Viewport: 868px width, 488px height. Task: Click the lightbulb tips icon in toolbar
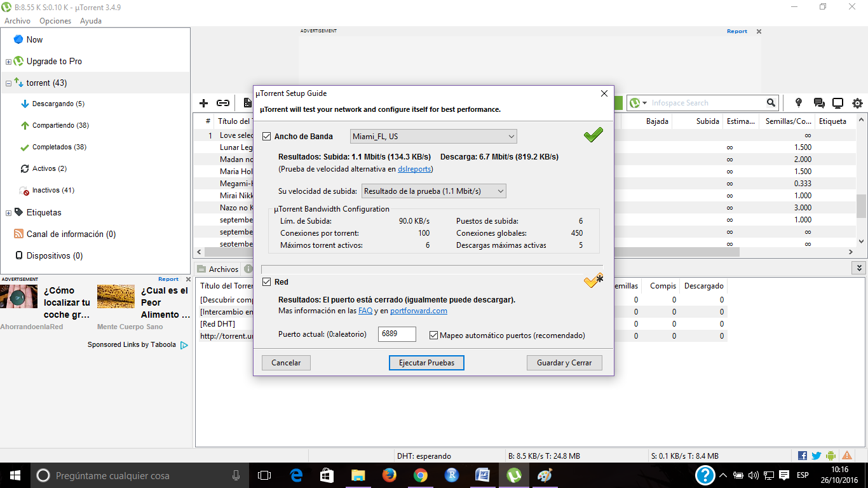(799, 103)
